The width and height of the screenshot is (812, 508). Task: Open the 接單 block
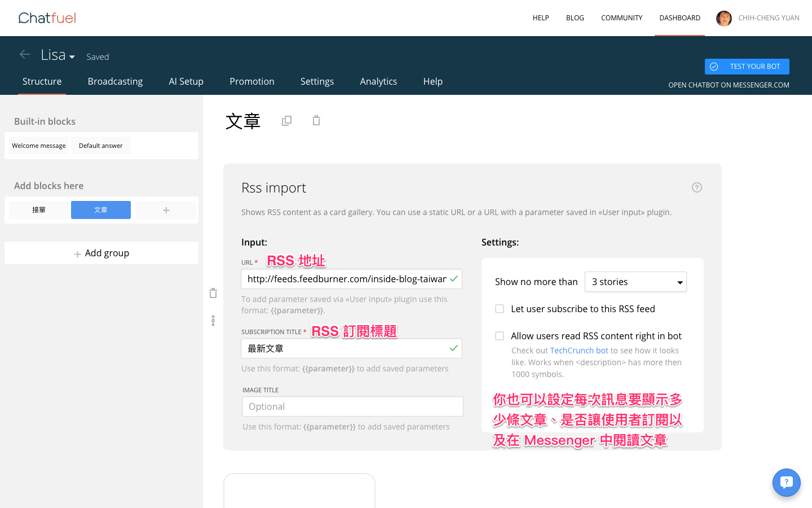point(39,210)
